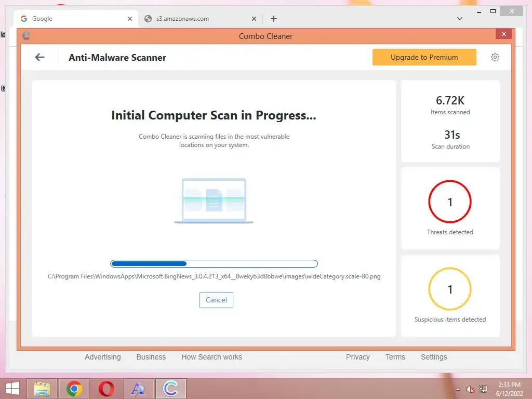Open Google Chrome from taskbar

pyautogui.click(x=74, y=389)
